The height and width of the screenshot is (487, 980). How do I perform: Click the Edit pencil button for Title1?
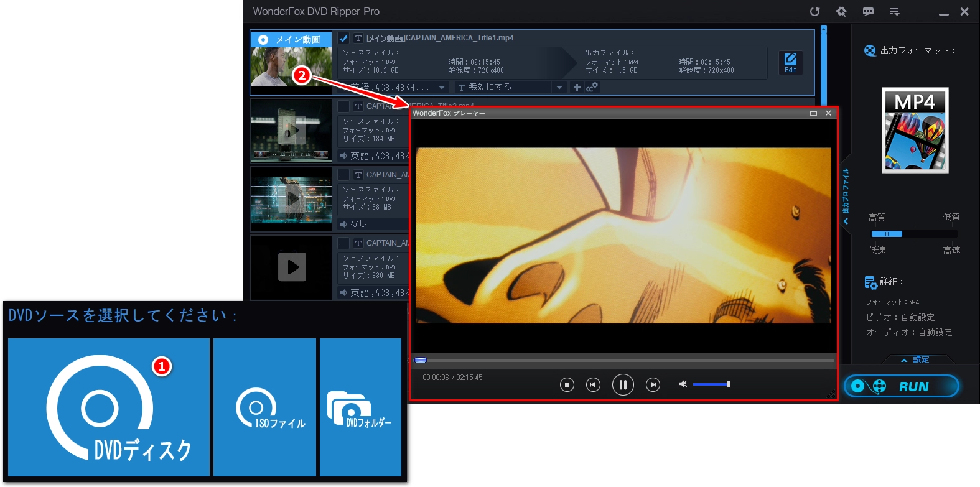click(x=790, y=63)
